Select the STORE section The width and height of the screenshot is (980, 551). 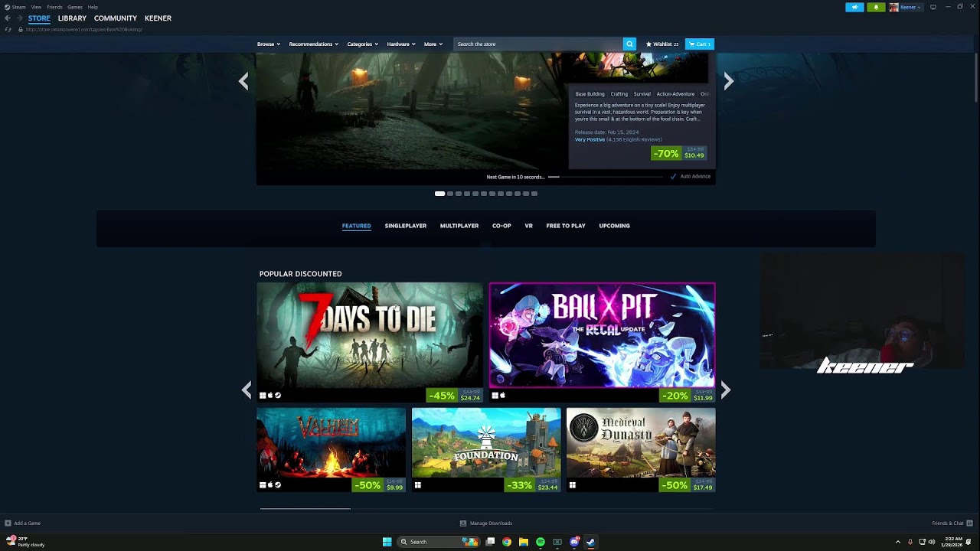39,18
